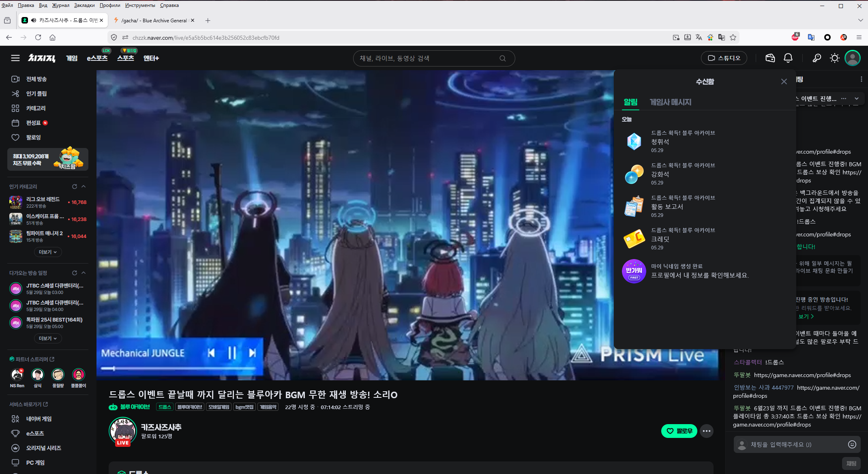Click the key icon in the header

817,58
